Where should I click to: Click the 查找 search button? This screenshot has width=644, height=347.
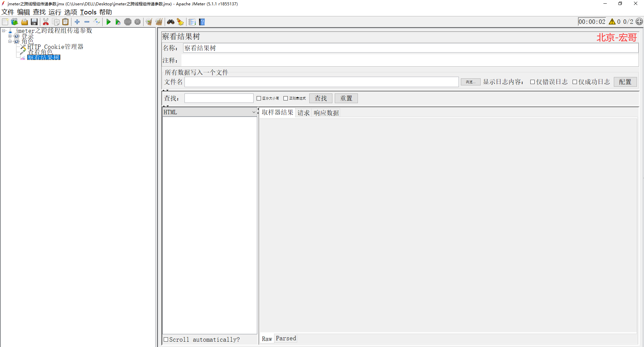pyautogui.click(x=321, y=98)
